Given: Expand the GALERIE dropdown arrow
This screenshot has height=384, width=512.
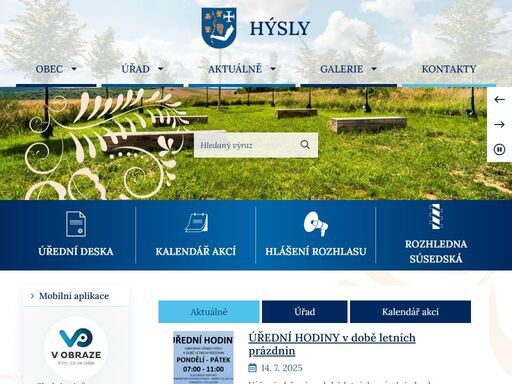Looking at the screenshot, I should [374, 69].
